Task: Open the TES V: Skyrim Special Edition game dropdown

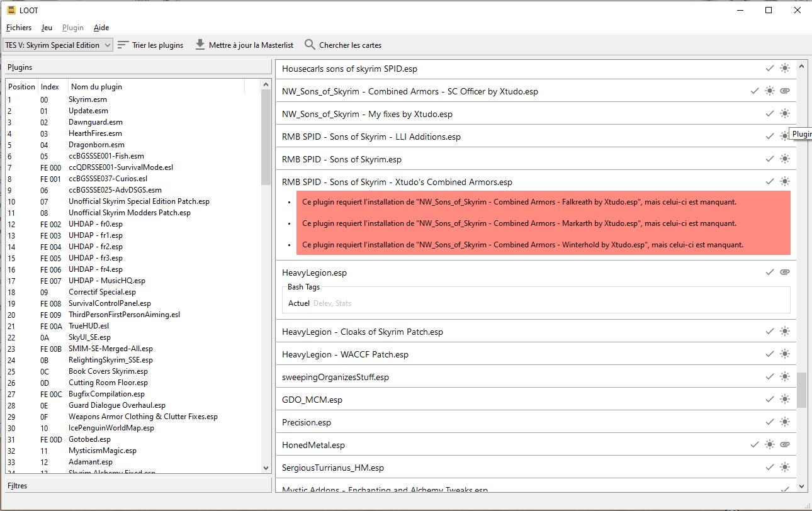Action: (x=58, y=45)
